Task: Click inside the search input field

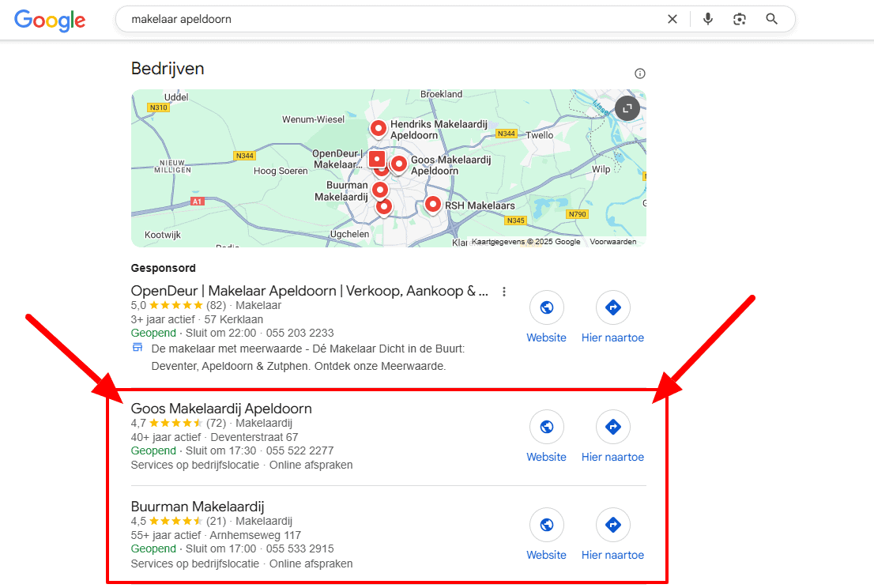Action: (316, 18)
